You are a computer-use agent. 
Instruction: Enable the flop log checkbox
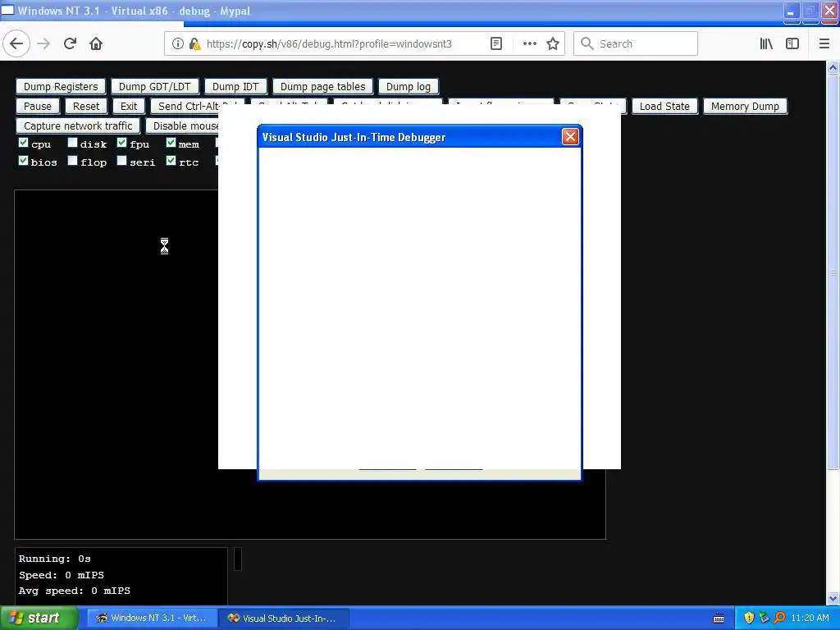click(x=72, y=161)
